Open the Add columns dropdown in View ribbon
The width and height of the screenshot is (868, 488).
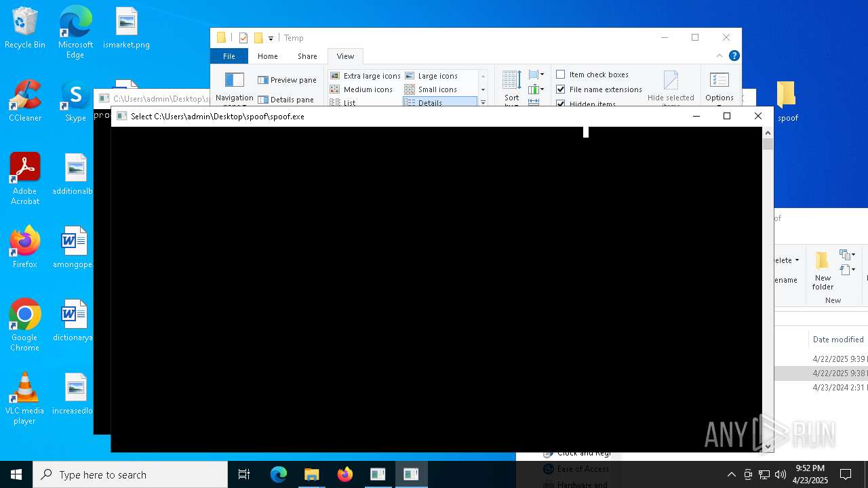536,89
